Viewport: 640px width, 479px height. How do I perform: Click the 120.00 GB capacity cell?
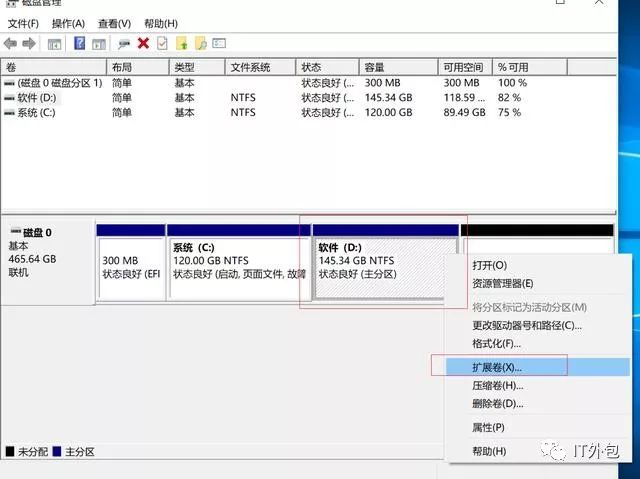coord(388,113)
